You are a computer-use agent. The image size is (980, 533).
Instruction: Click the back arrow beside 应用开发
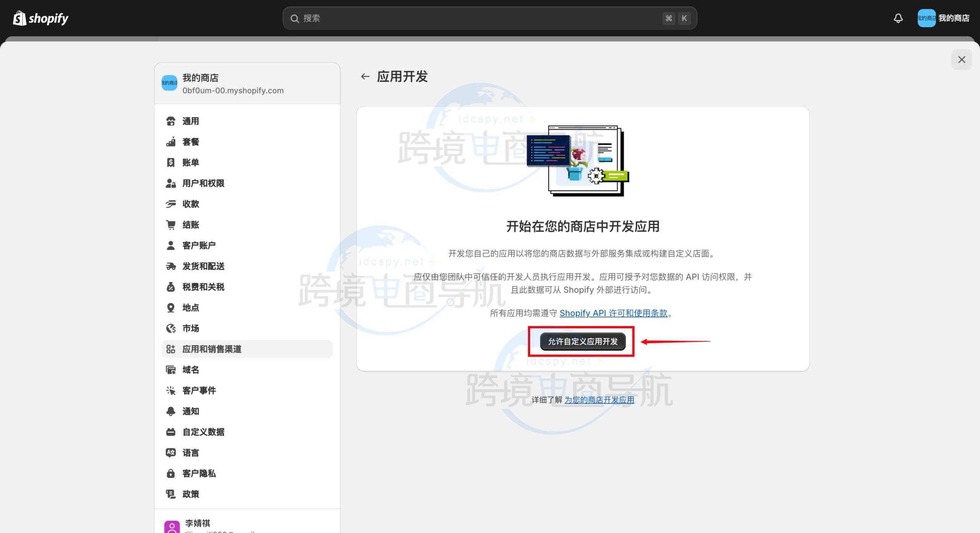(x=365, y=77)
